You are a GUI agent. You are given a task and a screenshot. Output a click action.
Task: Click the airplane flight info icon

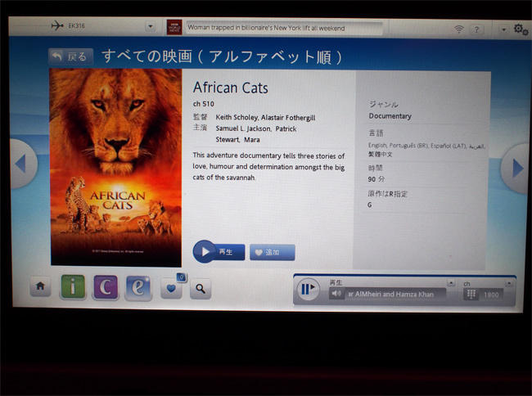click(57, 25)
